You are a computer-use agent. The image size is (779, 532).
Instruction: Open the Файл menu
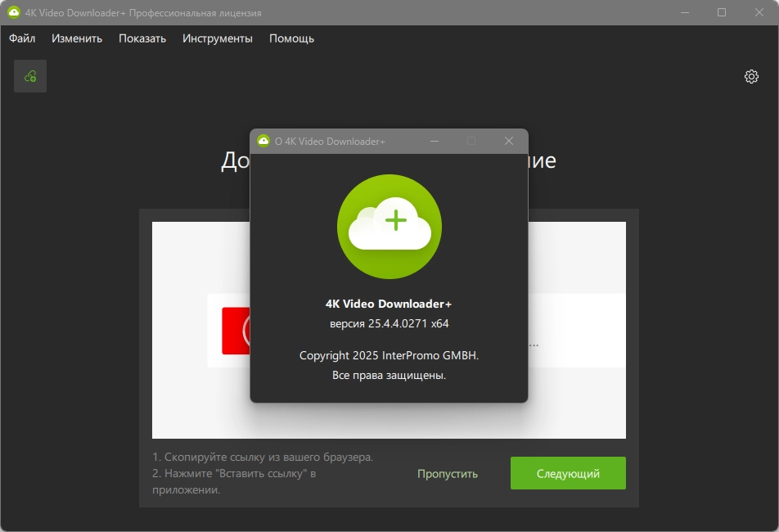(22, 38)
